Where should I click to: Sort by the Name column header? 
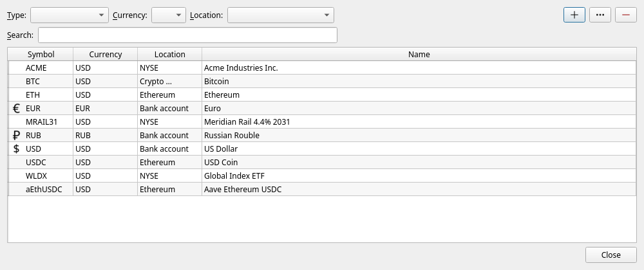419,54
